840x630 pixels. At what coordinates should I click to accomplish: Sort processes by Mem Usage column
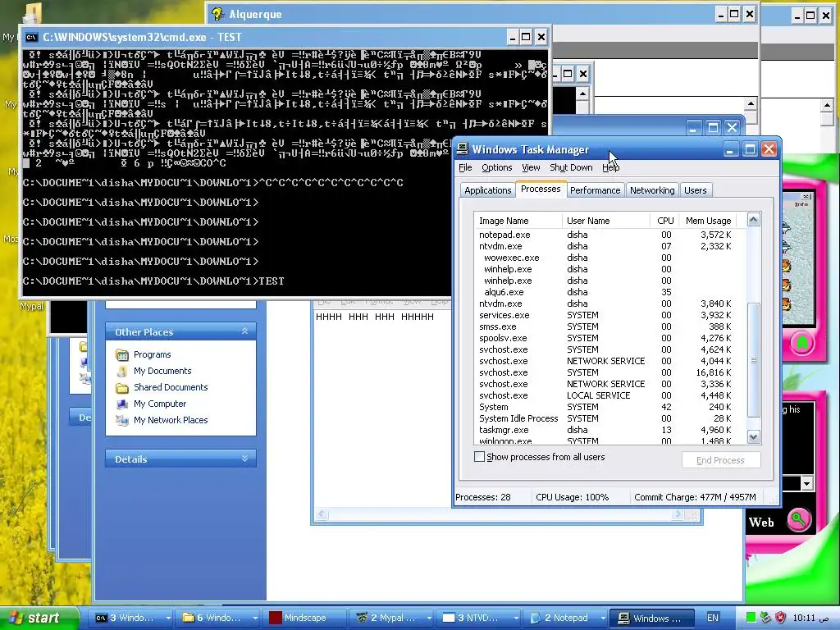pyautogui.click(x=708, y=221)
